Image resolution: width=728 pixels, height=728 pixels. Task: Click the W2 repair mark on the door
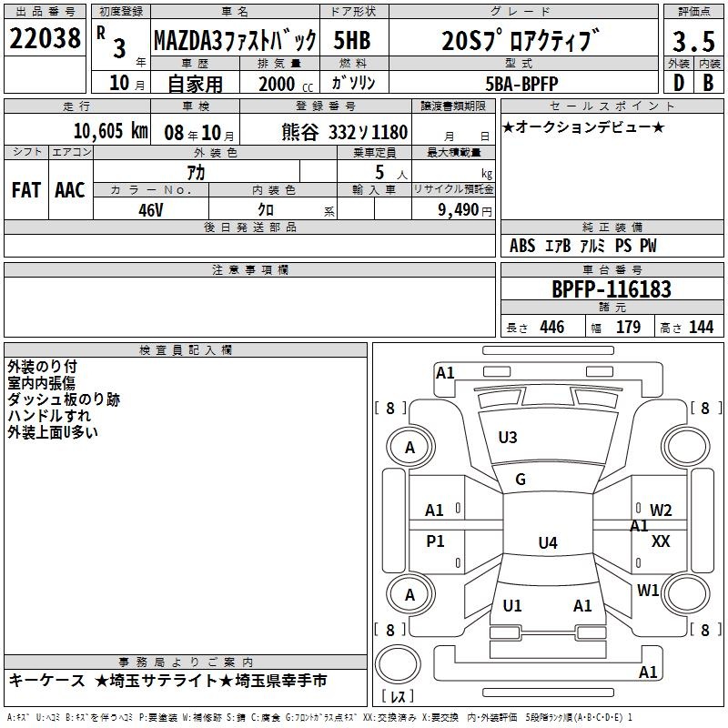click(x=661, y=511)
